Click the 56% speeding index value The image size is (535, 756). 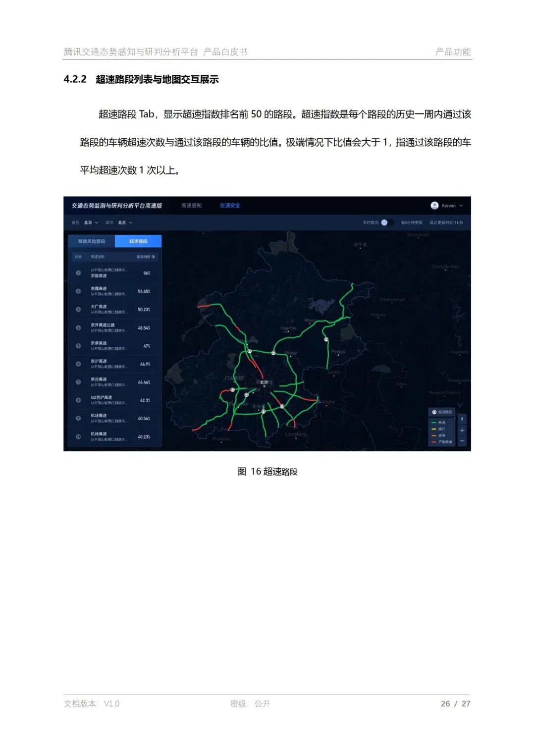click(x=147, y=273)
